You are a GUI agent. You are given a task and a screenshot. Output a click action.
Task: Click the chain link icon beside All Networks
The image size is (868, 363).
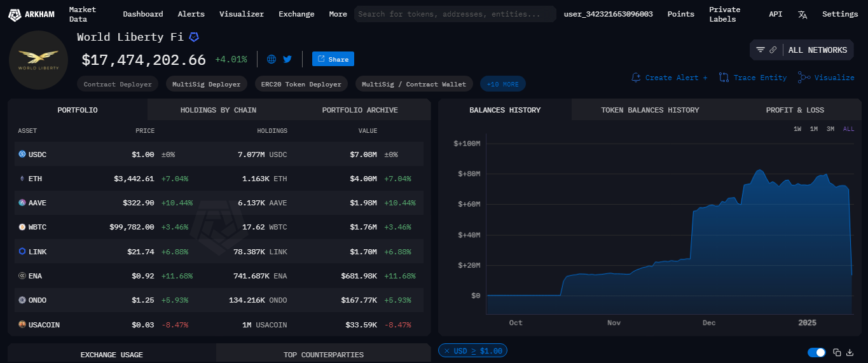(773, 50)
